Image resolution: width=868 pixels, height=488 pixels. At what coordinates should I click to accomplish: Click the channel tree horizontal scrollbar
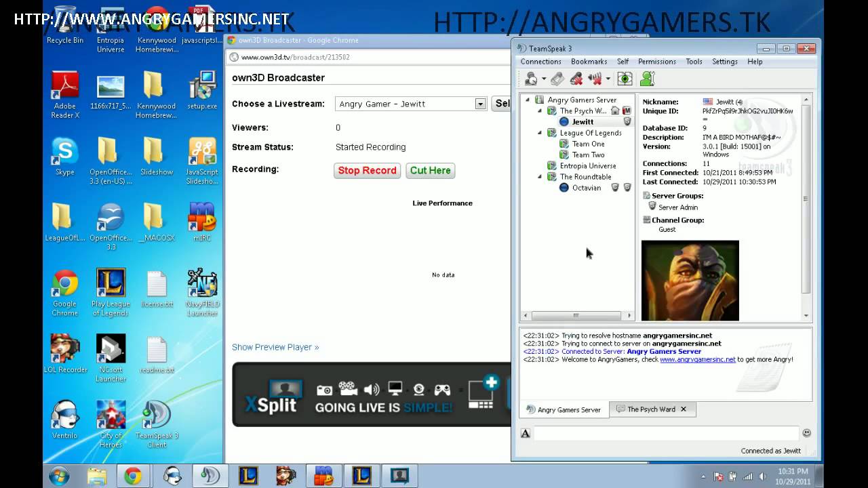[x=576, y=315]
